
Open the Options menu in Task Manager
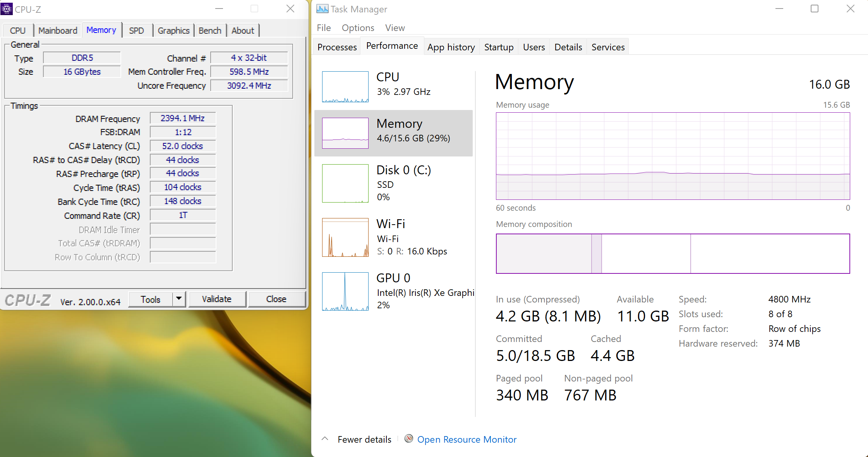pos(358,28)
